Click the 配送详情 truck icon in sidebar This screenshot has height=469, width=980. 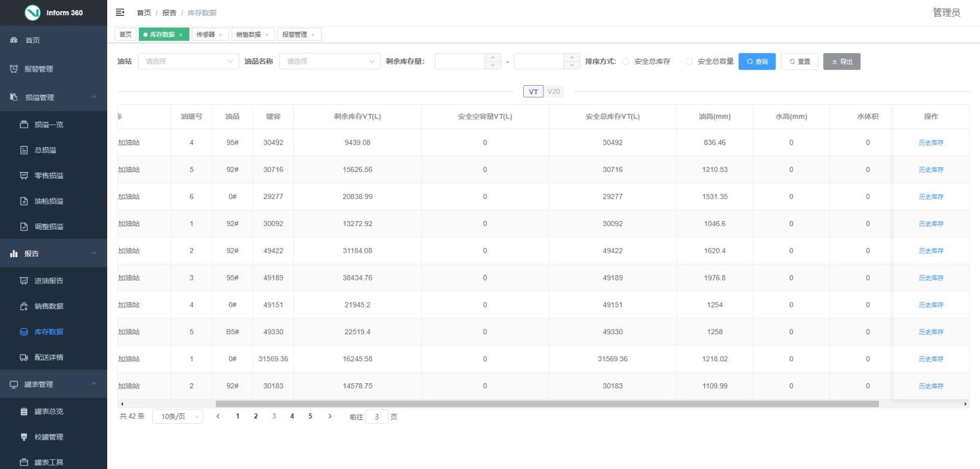tap(24, 358)
